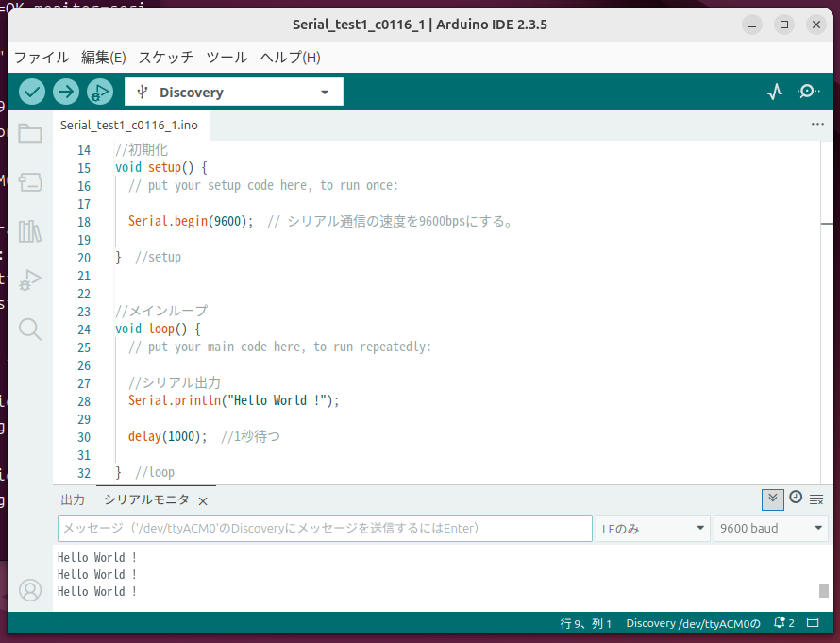The width and height of the screenshot is (840, 643).
Task: Open the Debug sidebar panel
Action: pyautogui.click(x=29, y=279)
